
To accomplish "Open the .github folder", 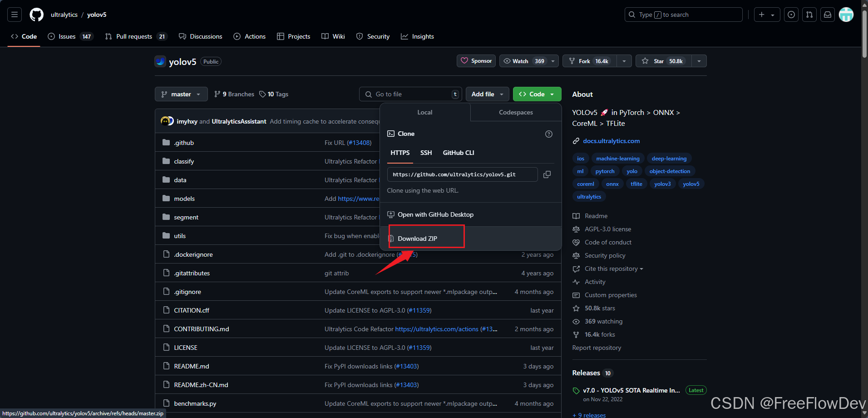I will (x=184, y=143).
